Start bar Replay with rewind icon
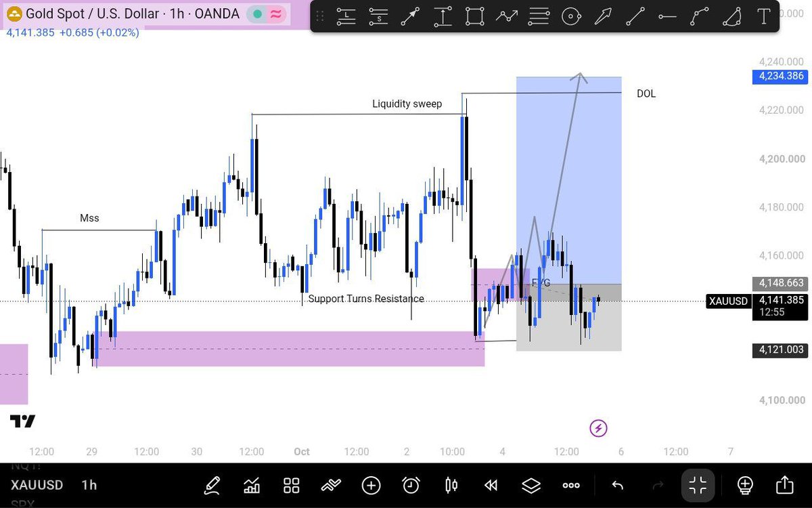 [x=491, y=485]
